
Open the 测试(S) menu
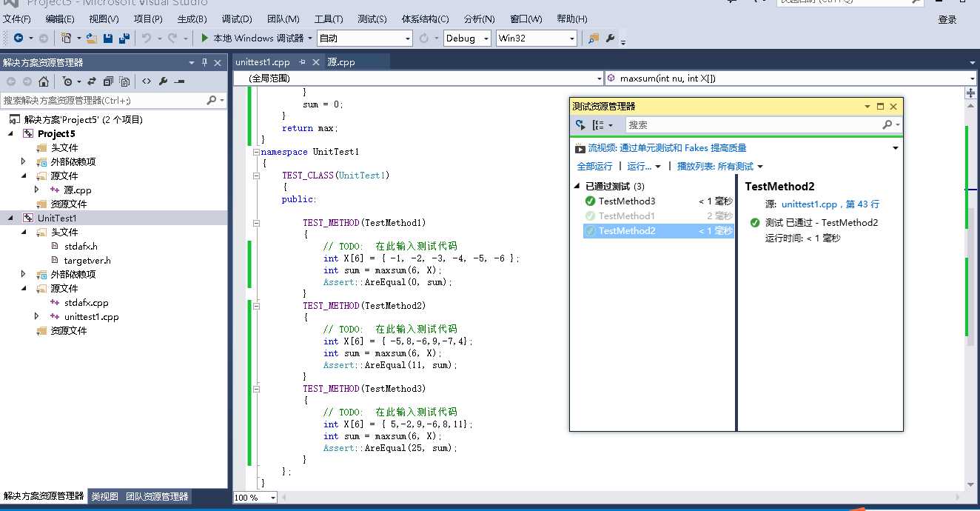372,19
